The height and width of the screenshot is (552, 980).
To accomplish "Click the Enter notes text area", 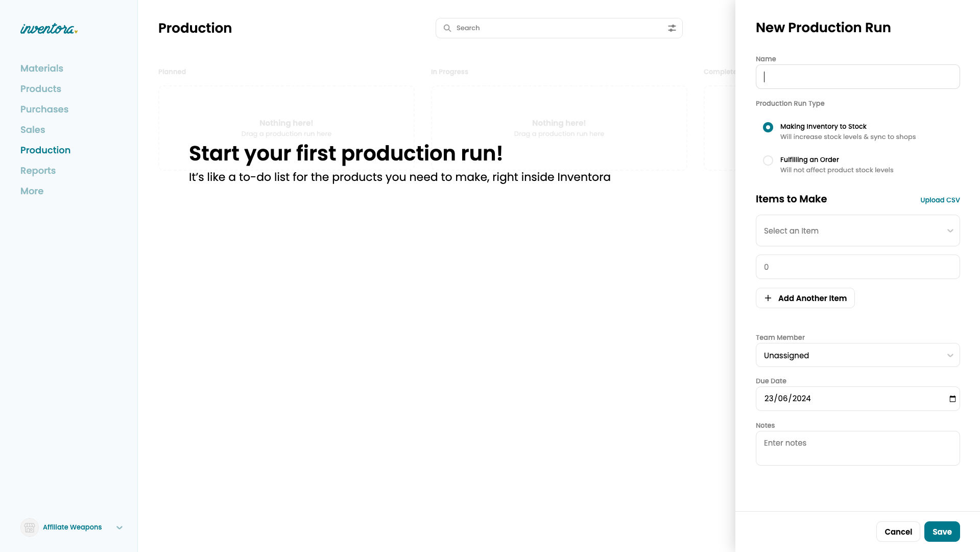I will (857, 448).
